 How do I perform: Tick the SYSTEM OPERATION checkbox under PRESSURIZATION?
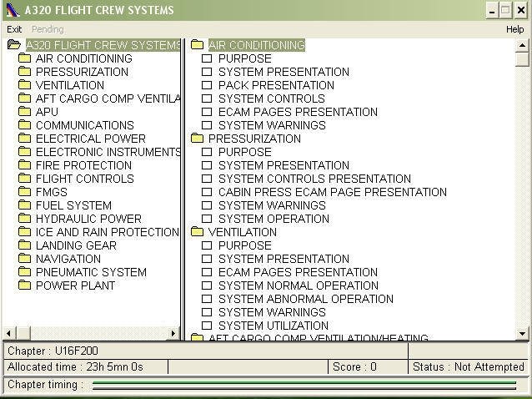pos(207,219)
